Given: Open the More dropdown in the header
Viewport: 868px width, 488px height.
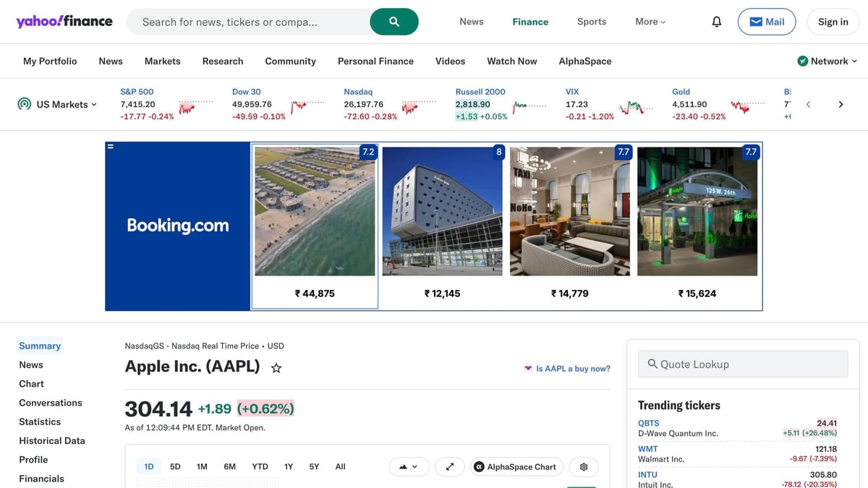Looking at the screenshot, I should coord(650,22).
